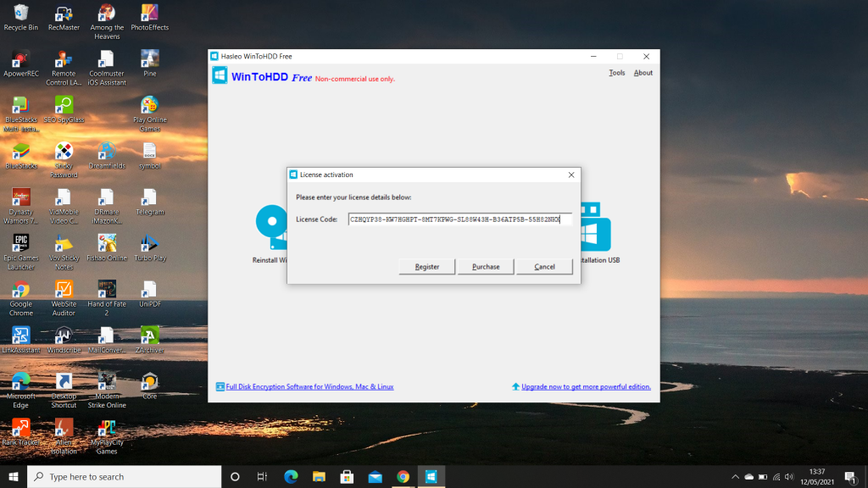This screenshot has width=868, height=488.
Task: Select the installation USB Windows icon
Action: point(596,227)
